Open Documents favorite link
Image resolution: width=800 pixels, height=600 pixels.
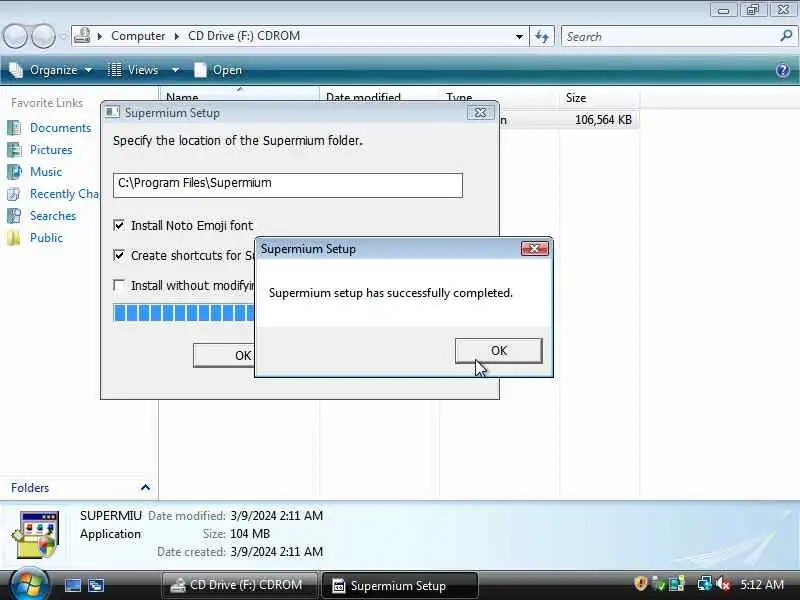coord(60,128)
